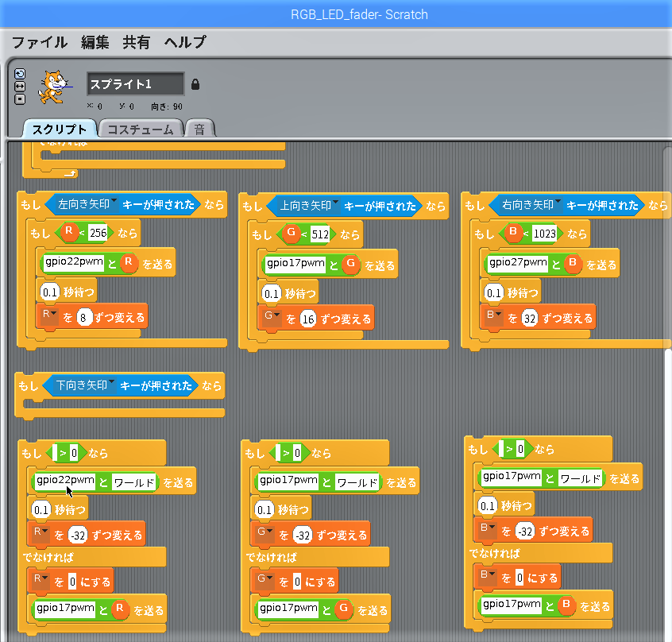This screenshot has height=642, width=672.
Task: Open the R variable dropdown in the change-by-8 block
Action: 50,315
